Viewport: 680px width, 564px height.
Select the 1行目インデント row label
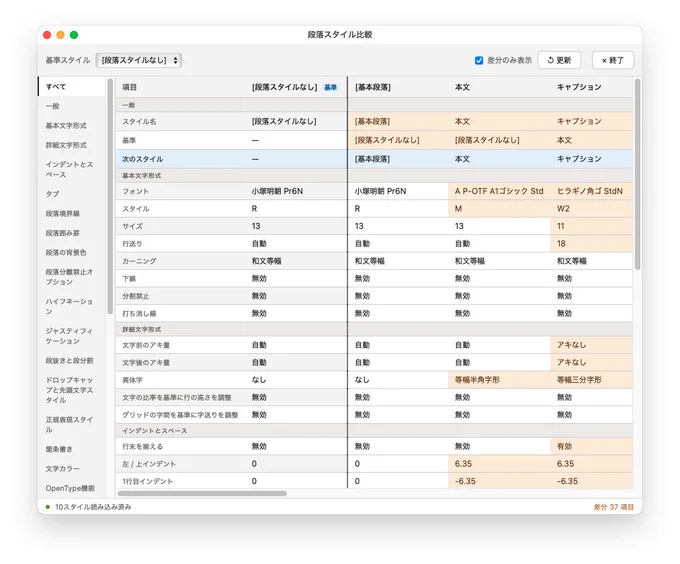147,481
